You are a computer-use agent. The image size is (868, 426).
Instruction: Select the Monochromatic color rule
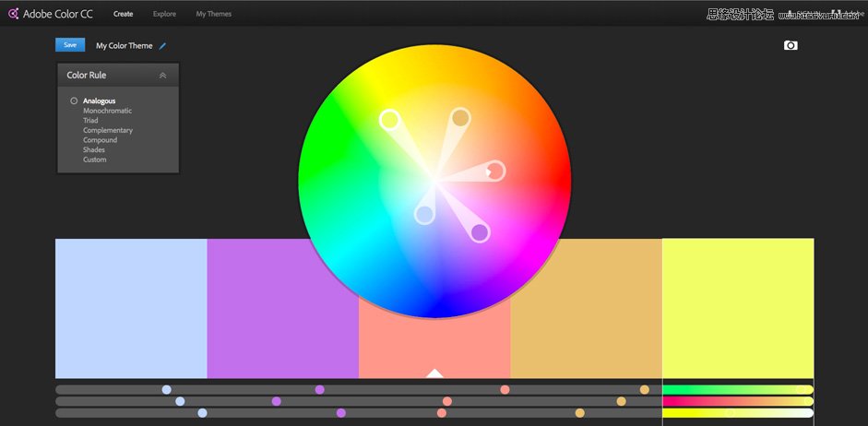click(x=107, y=111)
